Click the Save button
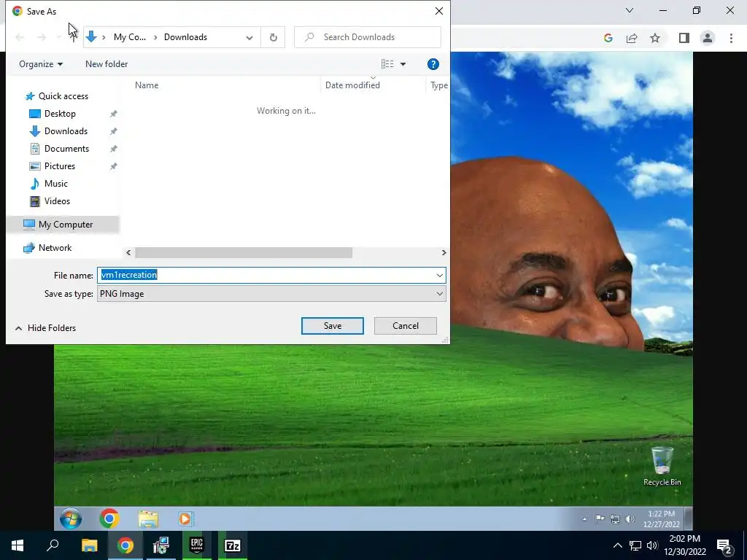Viewport: 747px width, 560px height. (332, 326)
